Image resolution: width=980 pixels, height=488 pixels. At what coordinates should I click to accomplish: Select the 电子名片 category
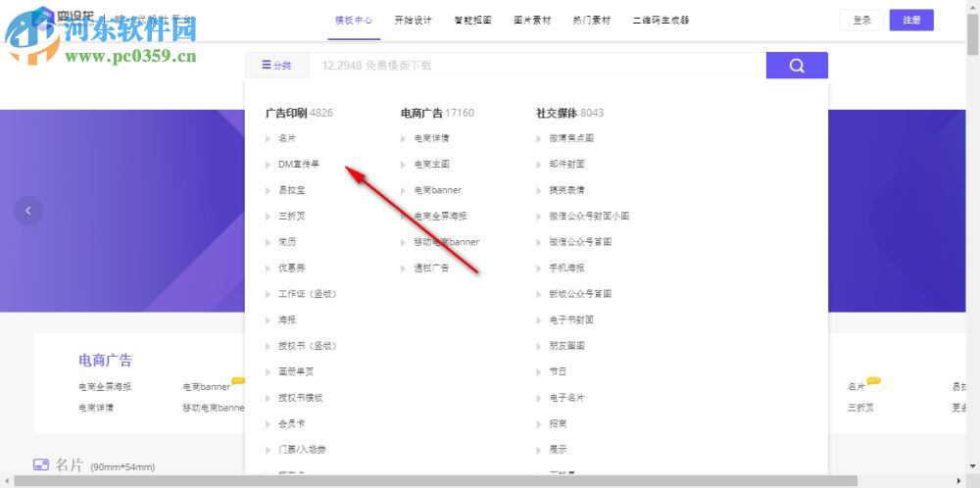566,398
